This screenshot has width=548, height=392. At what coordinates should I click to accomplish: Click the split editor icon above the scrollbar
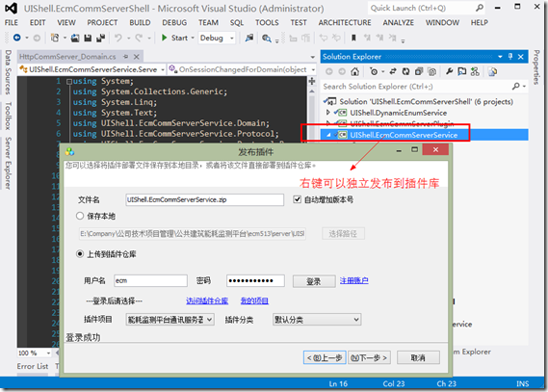pyautogui.click(x=312, y=82)
